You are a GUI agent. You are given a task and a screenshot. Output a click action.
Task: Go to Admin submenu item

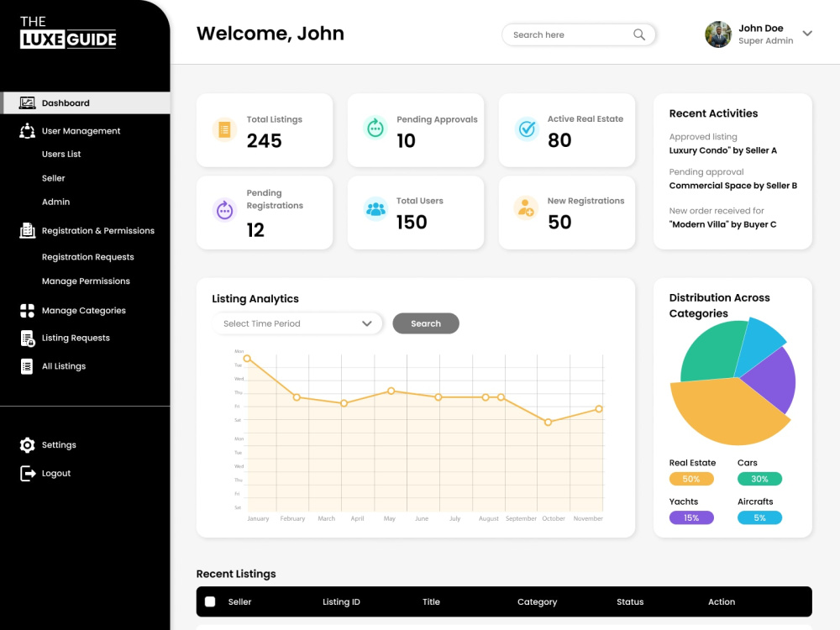pyautogui.click(x=55, y=202)
